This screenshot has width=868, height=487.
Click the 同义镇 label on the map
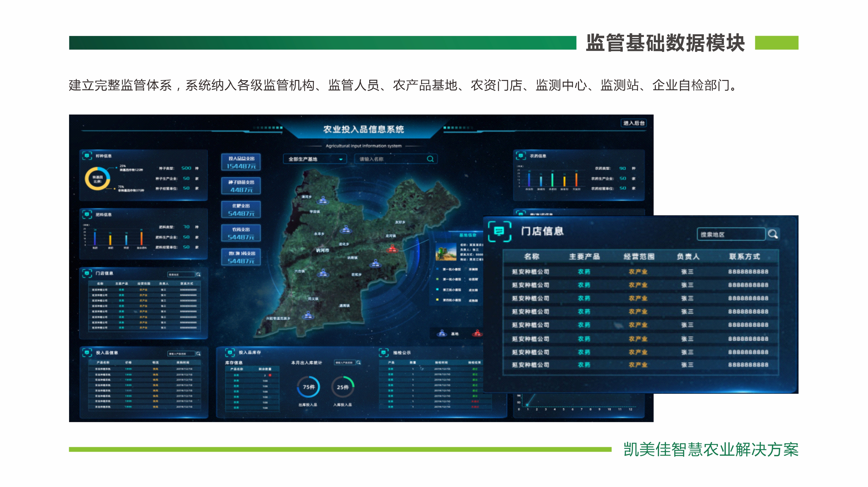point(313,299)
